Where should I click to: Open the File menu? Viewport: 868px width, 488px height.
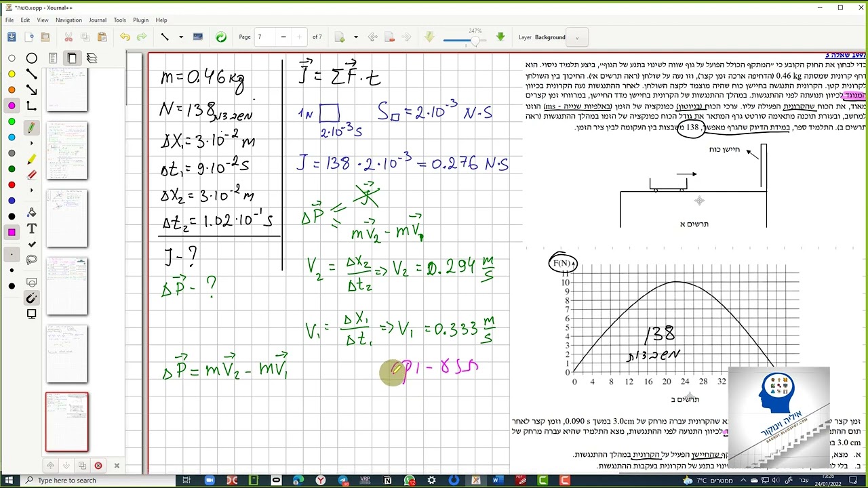tap(9, 20)
